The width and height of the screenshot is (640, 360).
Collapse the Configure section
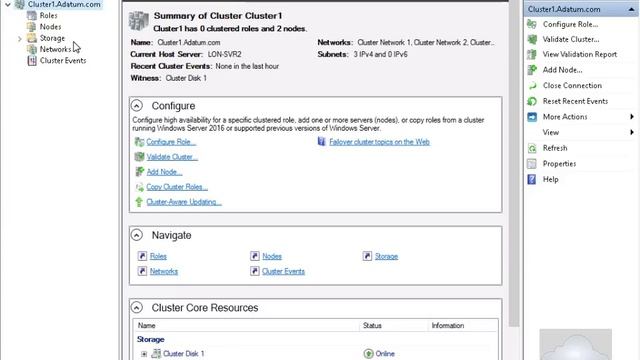tap(137, 106)
